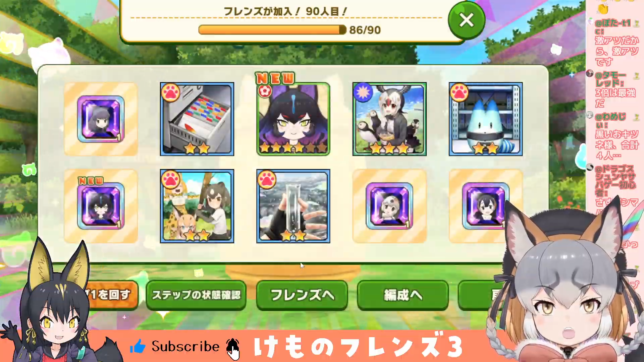
Task: Open the two-star glass tube photo card
Action: 293,206
